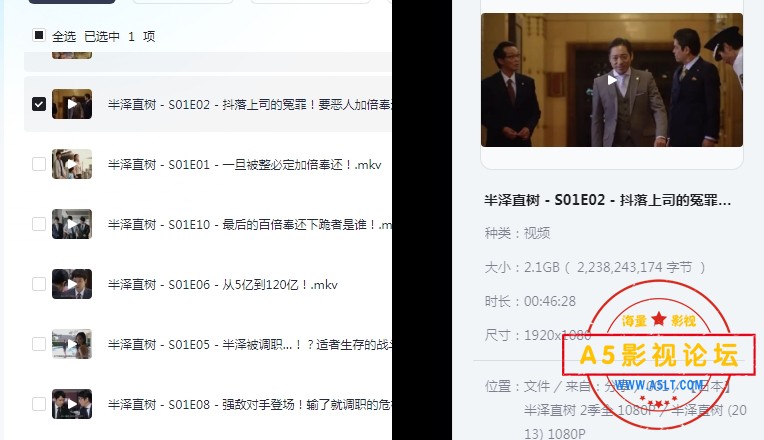The width and height of the screenshot is (764, 440).
Task: Check the S01E06 file checkbox
Action: 39,284
